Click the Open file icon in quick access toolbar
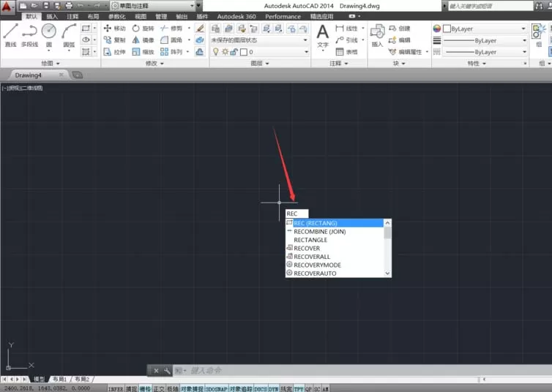552x392 pixels. tap(34, 6)
